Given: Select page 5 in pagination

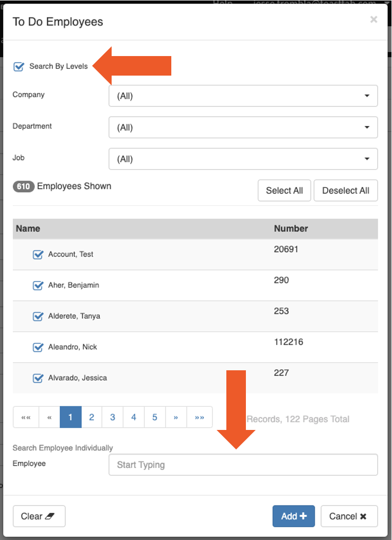Looking at the screenshot, I should (155, 417).
